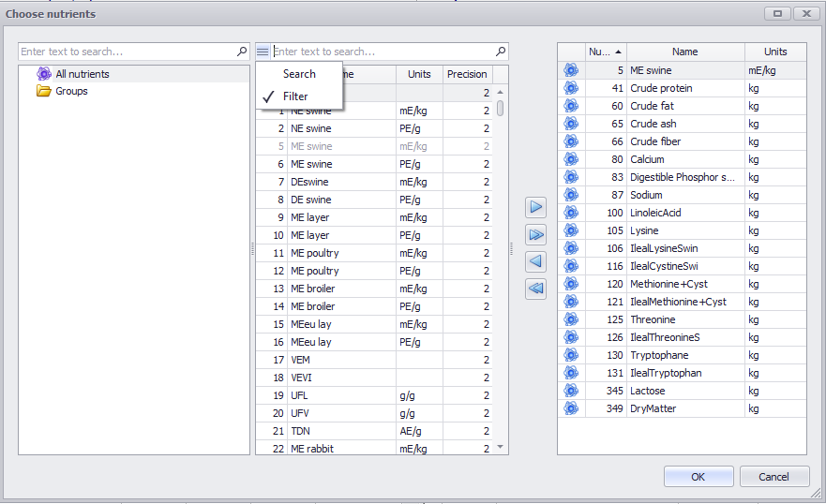Viewport: 826px width, 504px height.
Task: Click nutrient icon in the Crude fat row
Action: [x=571, y=106]
